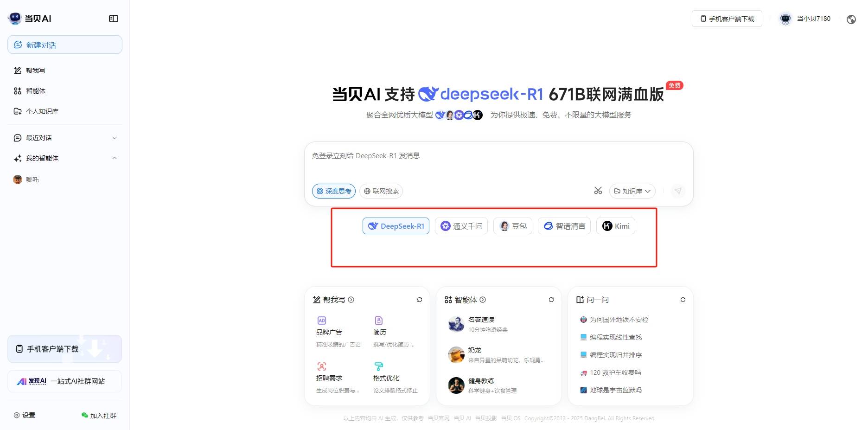868x430 pixels.
Task: Click the 新建对话 button
Action: click(x=65, y=45)
